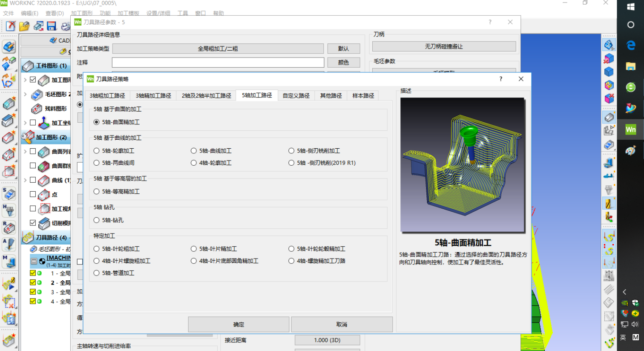This screenshot has height=351, width=644.
Task: Switch to the 其他路径 tab
Action: 331,95
